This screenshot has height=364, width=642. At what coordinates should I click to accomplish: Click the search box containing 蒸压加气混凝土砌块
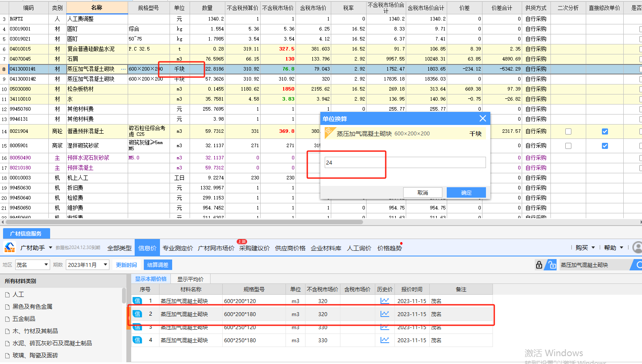pos(595,265)
